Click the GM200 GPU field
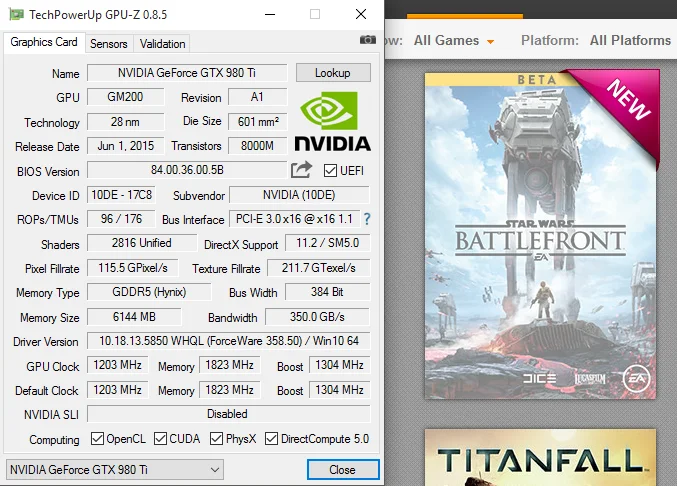This screenshot has height=486, width=677. point(125,97)
